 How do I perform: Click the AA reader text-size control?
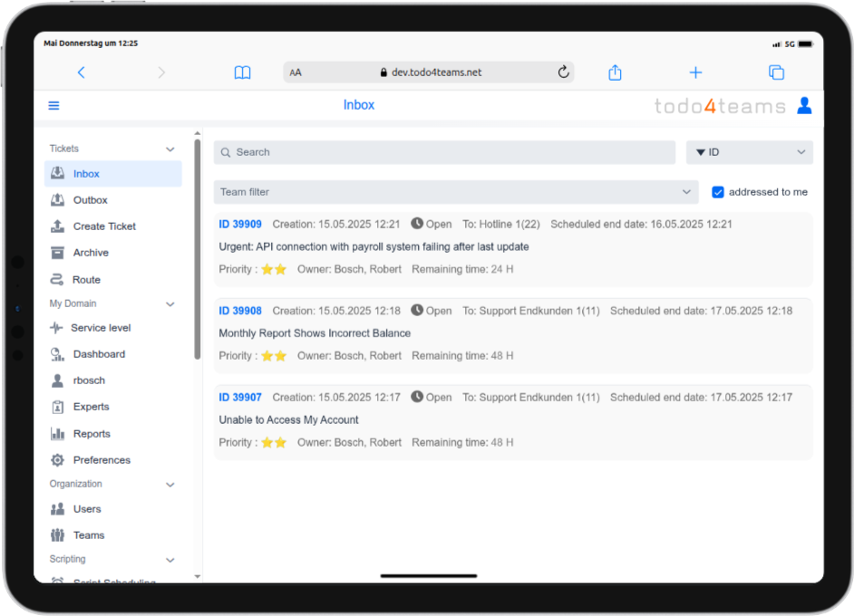[296, 72]
